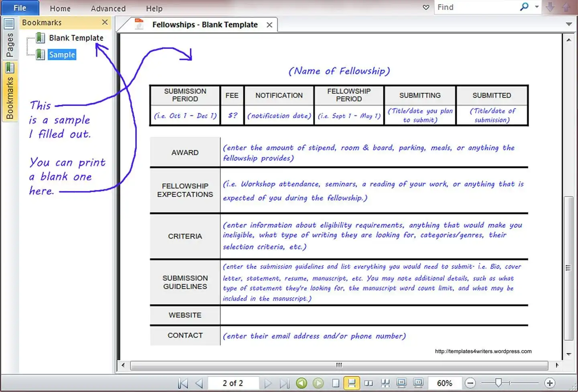Open the Blank Template bookmark
Screen dimensions: 578x392
point(76,38)
